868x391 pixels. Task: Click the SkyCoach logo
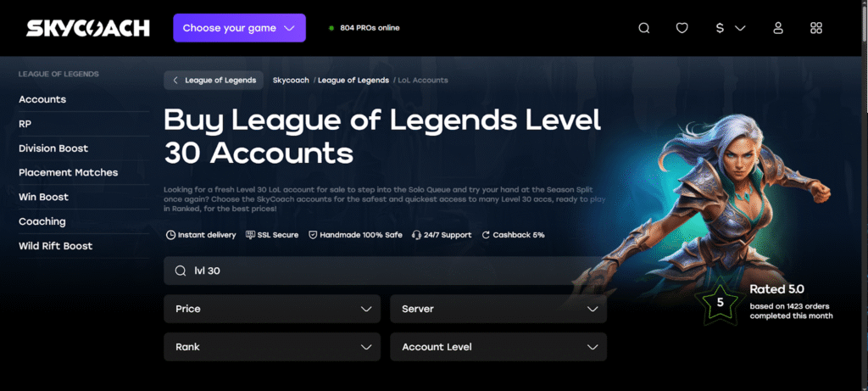point(88,28)
